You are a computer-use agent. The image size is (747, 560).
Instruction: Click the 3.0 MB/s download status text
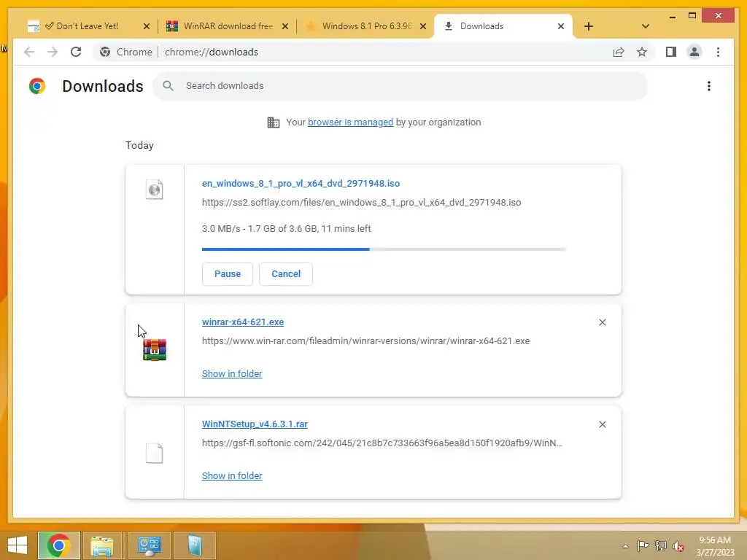coord(286,228)
